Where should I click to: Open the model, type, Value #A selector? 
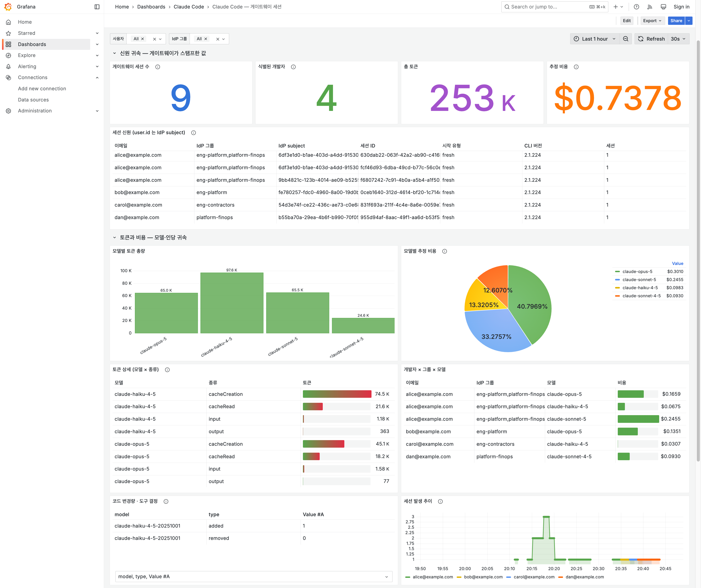point(254,576)
